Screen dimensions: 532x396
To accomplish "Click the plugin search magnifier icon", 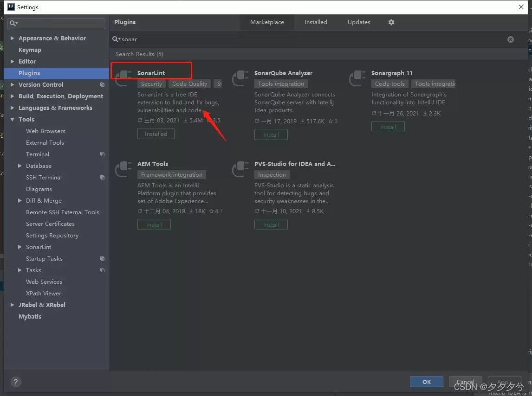I will click(x=116, y=39).
